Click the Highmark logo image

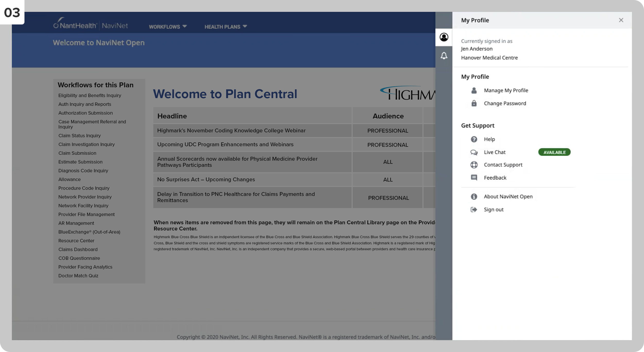tap(408, 93)
